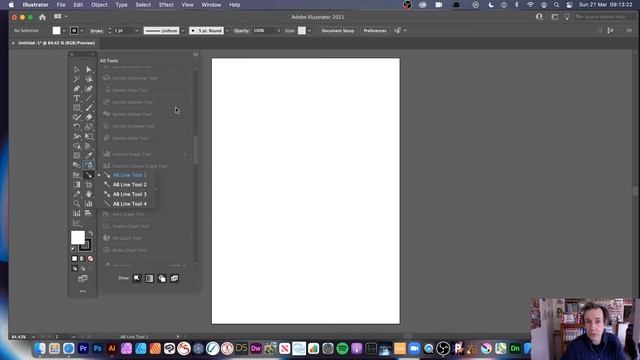The height and width of the screenshot is (360, 640).
Task: Open the brush definition dropdown
Action: (227, 31)
